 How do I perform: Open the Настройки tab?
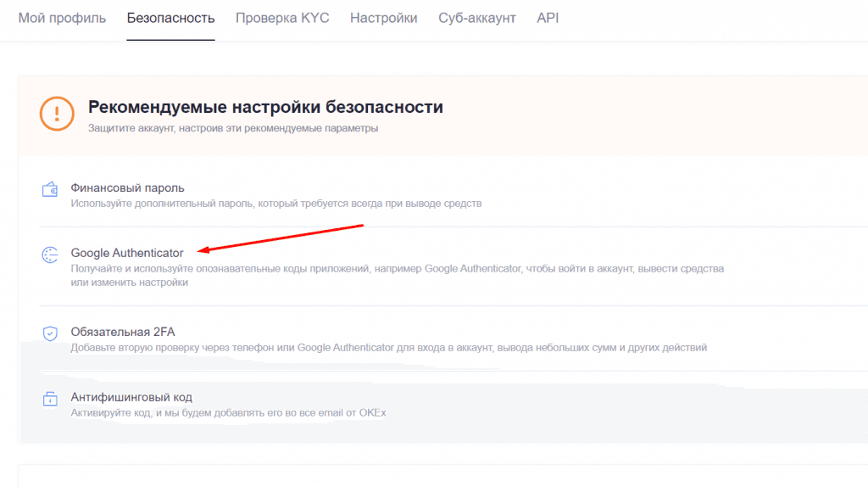(384, 19)
